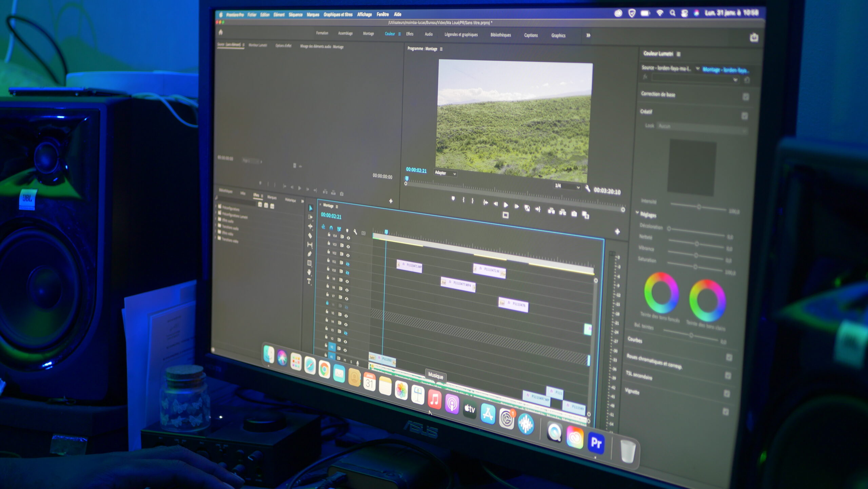Select the Slip tool
This screenshot has height=489, width=868.
(x=310, y=244)
